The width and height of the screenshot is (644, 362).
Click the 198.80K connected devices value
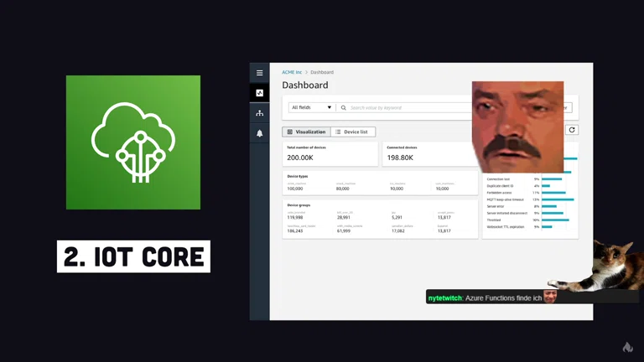(400, 158)
